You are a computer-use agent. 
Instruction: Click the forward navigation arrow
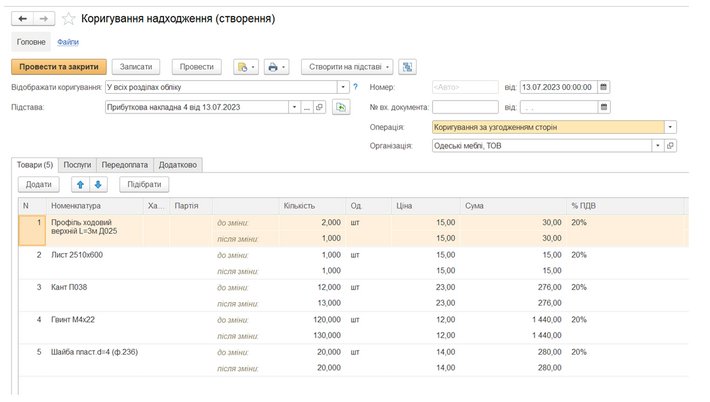coord(43,19)
